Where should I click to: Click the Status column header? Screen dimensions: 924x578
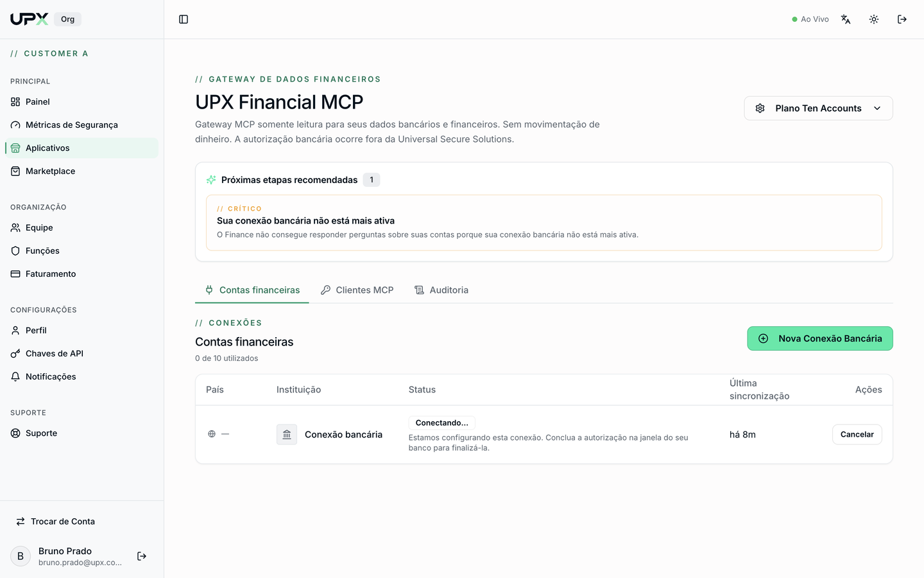click(422, 390)
